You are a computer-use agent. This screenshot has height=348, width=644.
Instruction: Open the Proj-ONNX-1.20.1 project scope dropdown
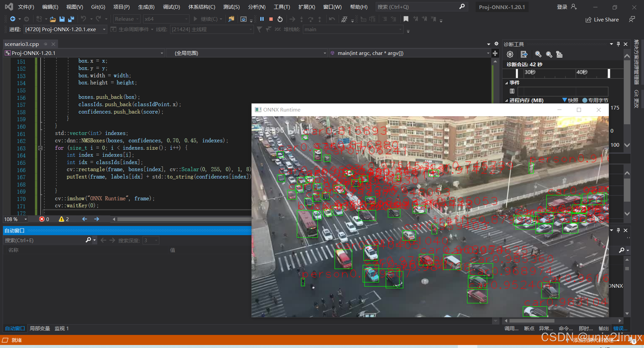84,53
